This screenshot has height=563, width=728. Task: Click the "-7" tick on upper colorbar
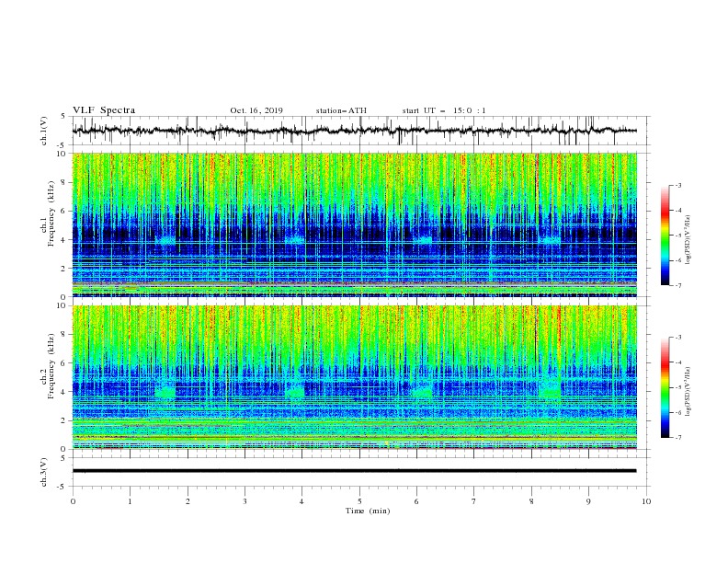677,285
